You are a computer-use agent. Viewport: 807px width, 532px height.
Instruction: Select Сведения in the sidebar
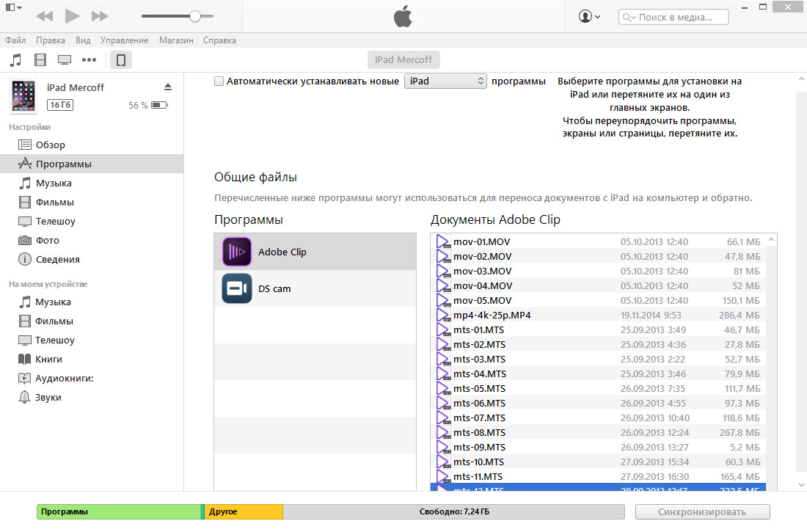coord(92,259)
